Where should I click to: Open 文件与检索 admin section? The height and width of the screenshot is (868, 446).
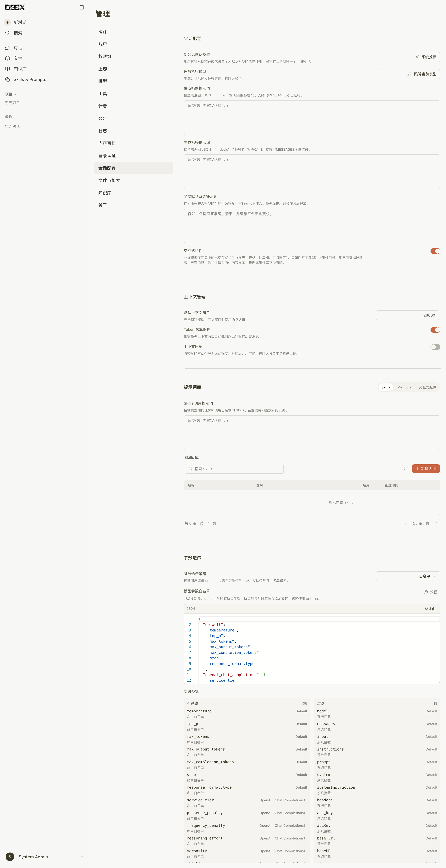(134, 181)
